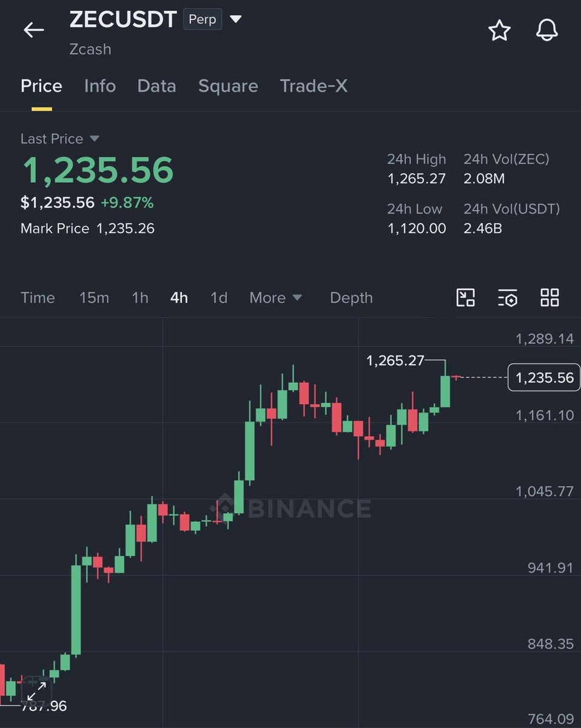Switch to the Depth chart
The height and width of the screenshot is (728, 581).
point(351,298)
